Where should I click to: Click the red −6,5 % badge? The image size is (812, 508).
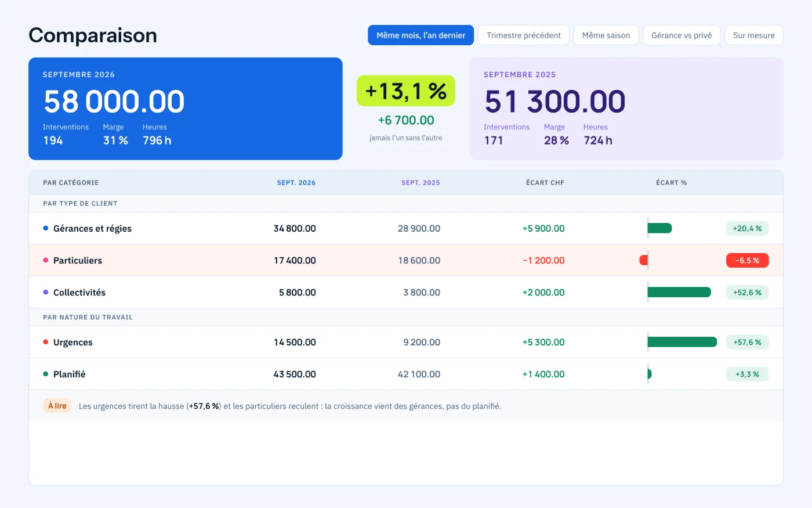[747, 260]
